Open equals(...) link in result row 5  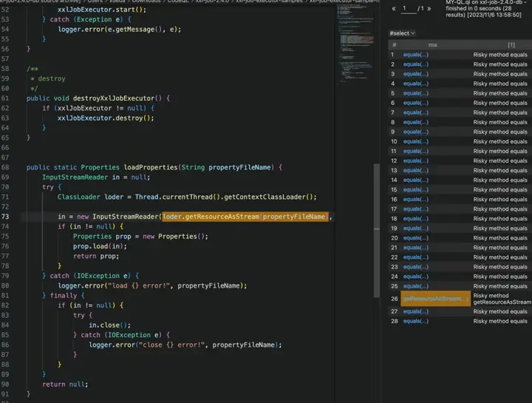click(415, 93)
